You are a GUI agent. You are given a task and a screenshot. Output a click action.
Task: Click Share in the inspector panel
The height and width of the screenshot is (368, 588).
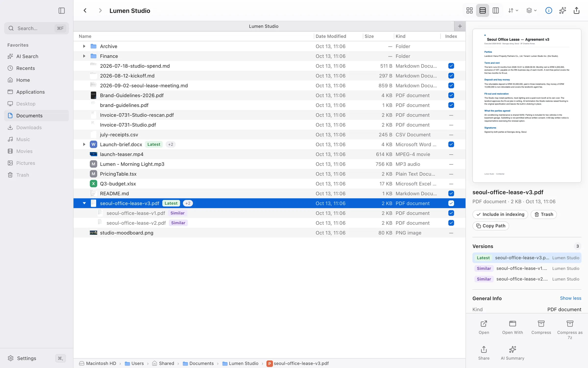tap(484, 353)
